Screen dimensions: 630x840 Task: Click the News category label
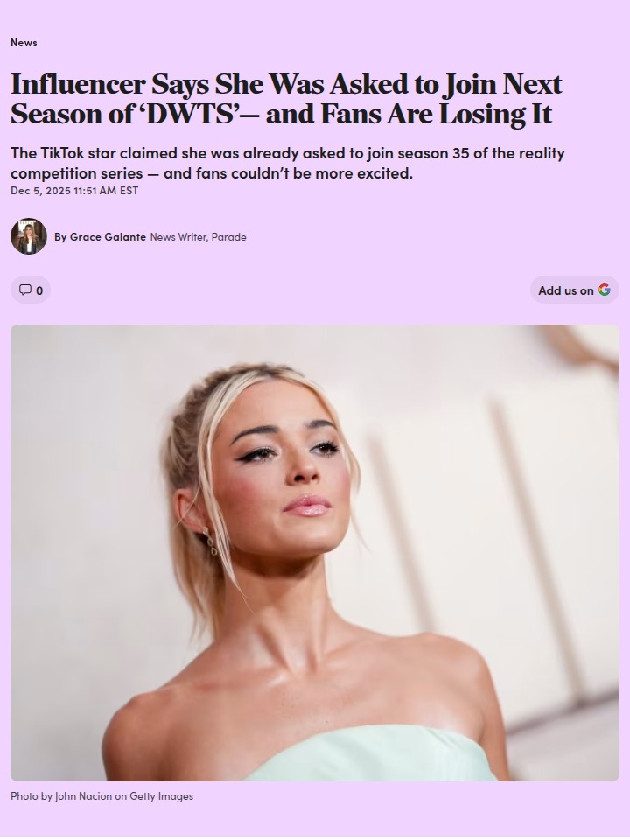click(24, 43)
